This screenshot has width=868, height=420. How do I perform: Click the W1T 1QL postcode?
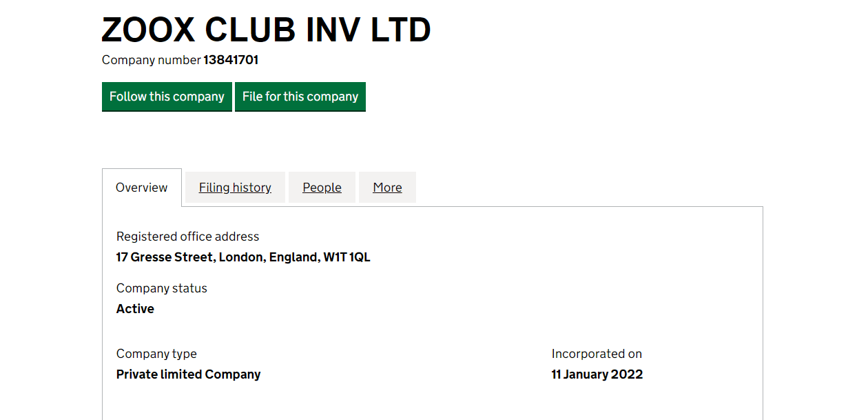pyautogui.click(x=347, y=257)
